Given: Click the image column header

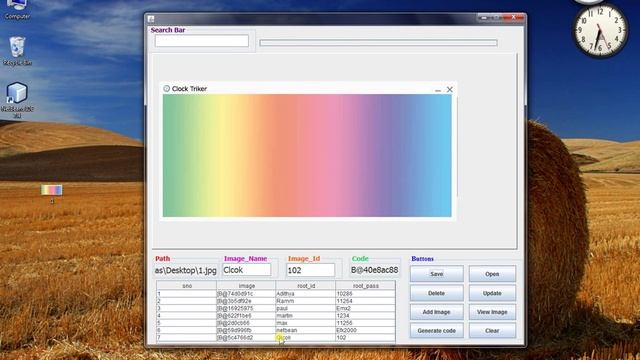Looking at the screenshot, I should pyautogui.click(x=246, y=286).
